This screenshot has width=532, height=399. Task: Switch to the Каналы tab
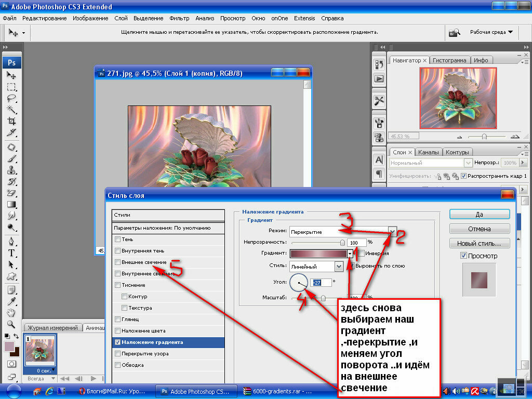tap(428, 152)
